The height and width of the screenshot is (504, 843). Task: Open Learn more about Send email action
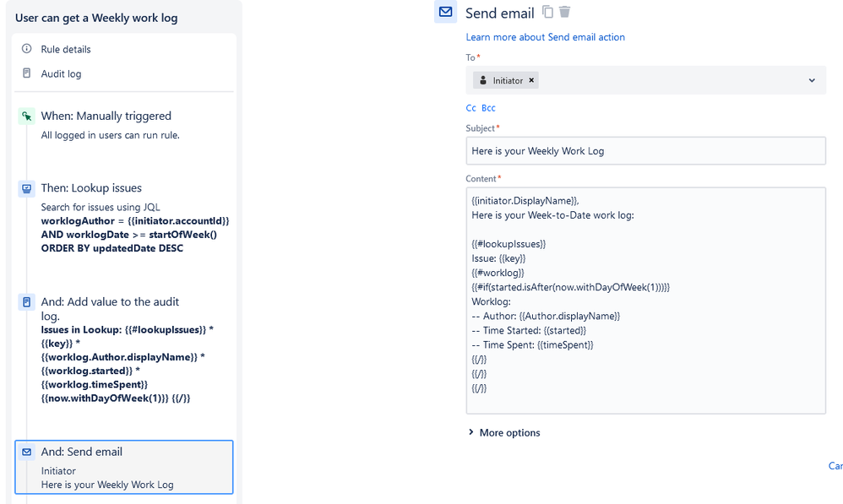(x=546, y=37)
